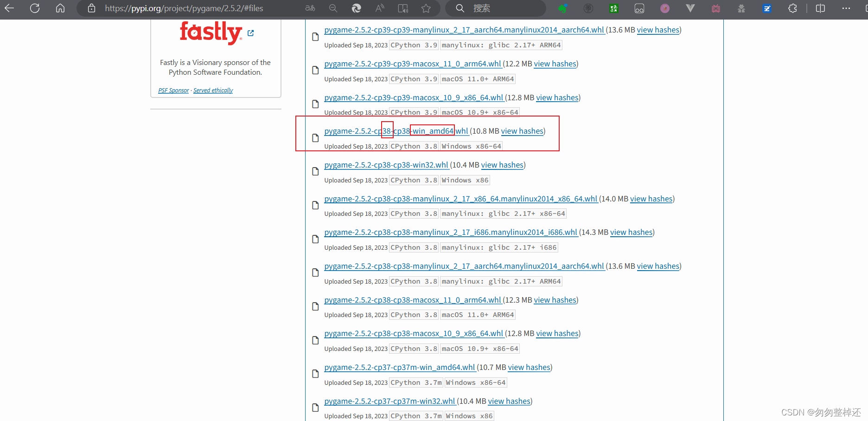868x421 pixels.
Task: Click the zoom magnifier icon in the address bar
Action: click(x=333, y=8)
